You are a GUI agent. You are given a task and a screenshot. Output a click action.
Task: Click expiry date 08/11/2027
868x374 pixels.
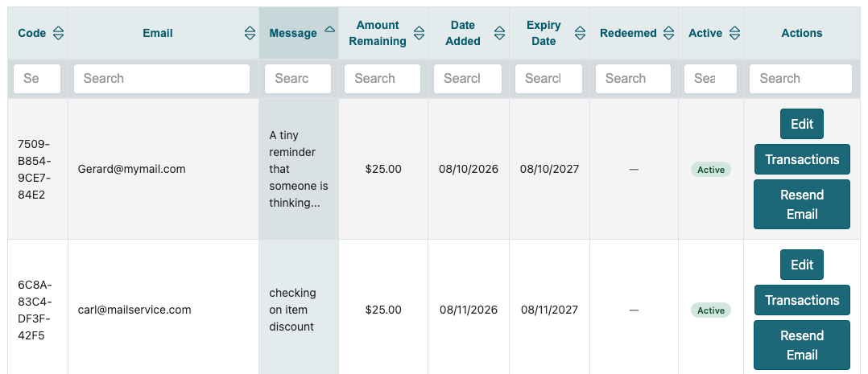(549, 310)
